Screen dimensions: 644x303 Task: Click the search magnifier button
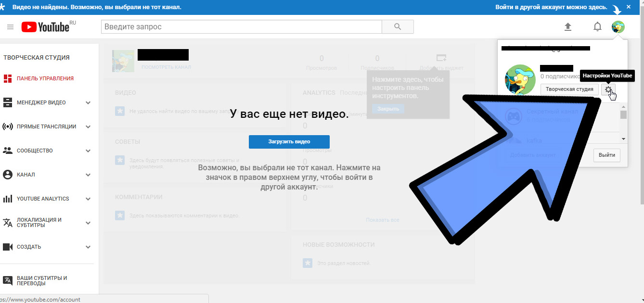click(398, 27)
